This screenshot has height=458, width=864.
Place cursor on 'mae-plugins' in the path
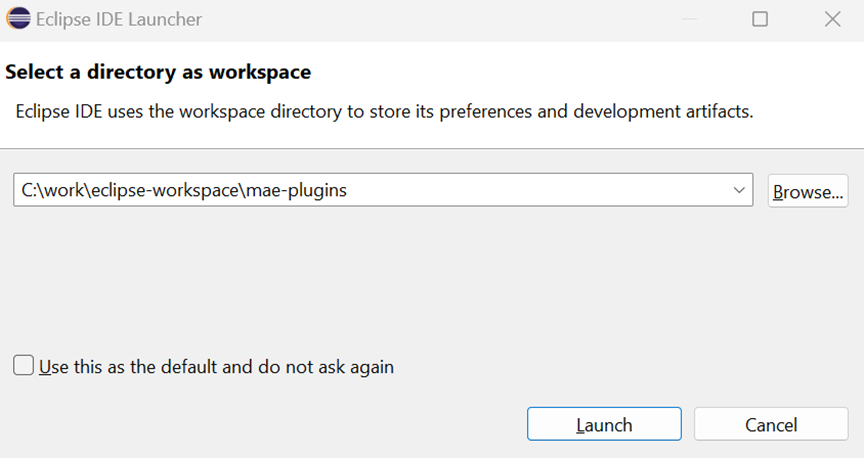click(296, 190)
